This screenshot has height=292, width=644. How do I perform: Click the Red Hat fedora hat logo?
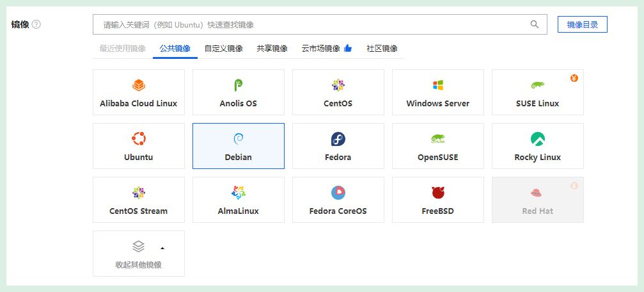(536, 193)
